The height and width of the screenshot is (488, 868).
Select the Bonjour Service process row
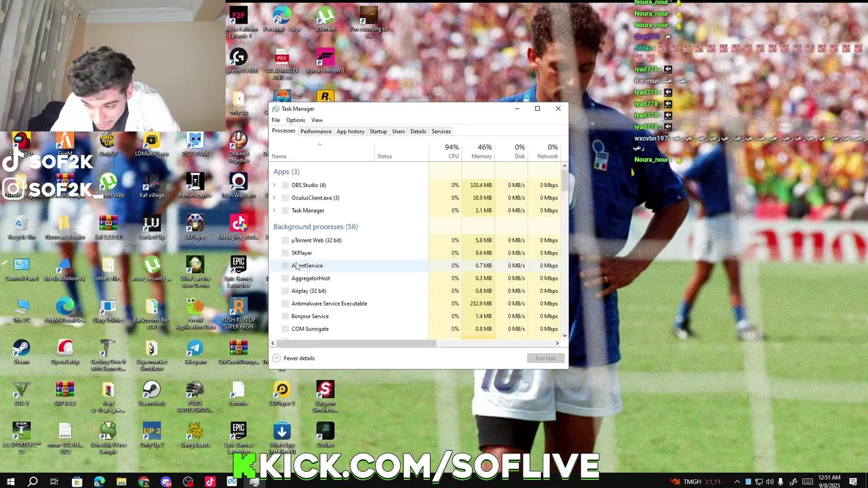[416, 317]
